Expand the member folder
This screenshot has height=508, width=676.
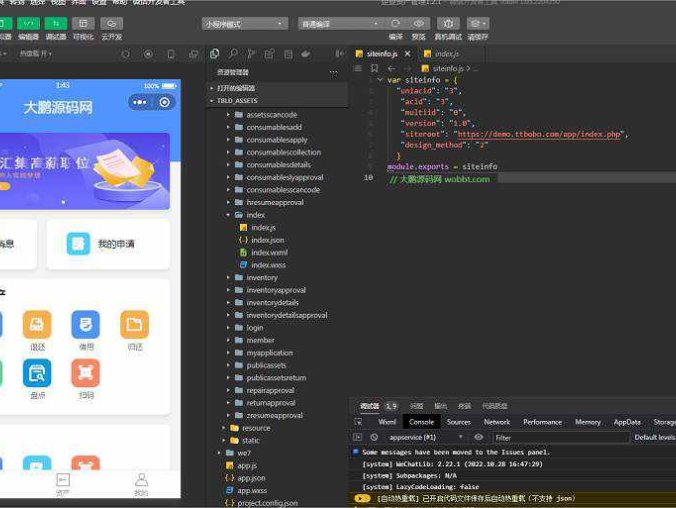point(260,340)
